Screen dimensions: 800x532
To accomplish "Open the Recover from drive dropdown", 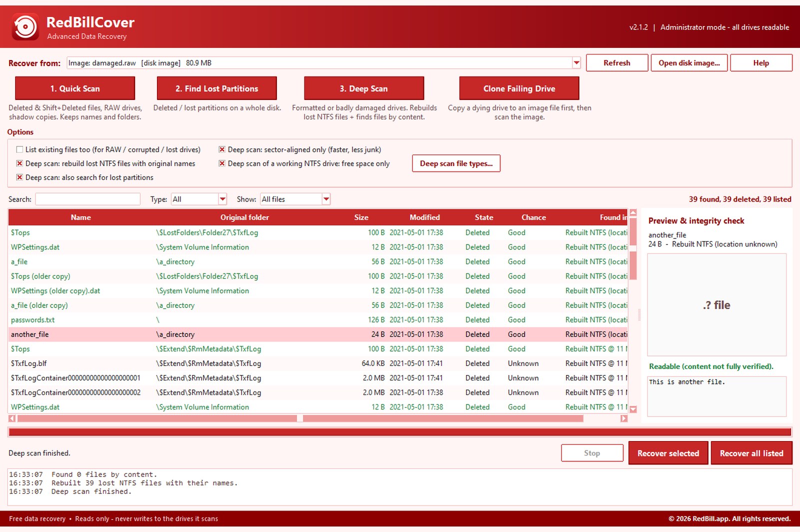I will click(x=576, y=63).
